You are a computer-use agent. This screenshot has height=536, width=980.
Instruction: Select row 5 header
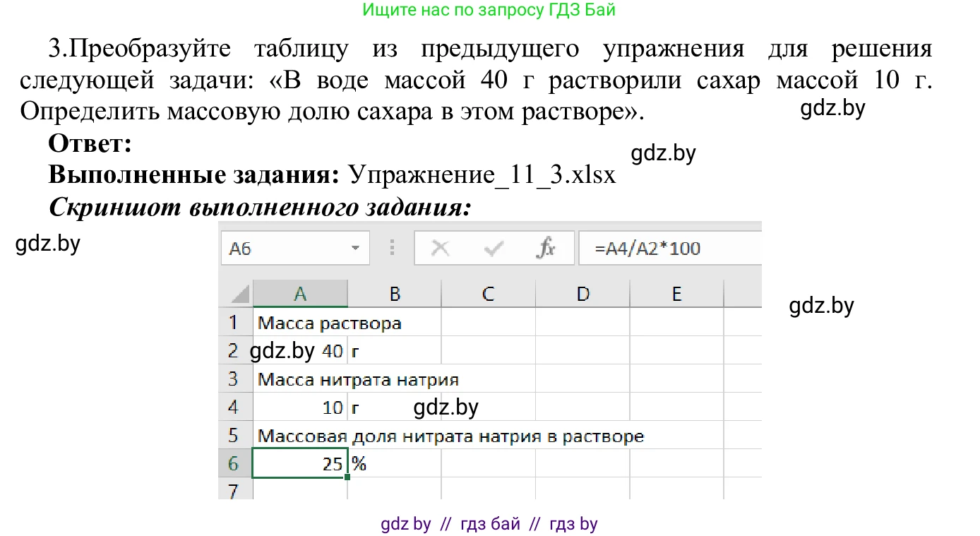click(235, 435)
